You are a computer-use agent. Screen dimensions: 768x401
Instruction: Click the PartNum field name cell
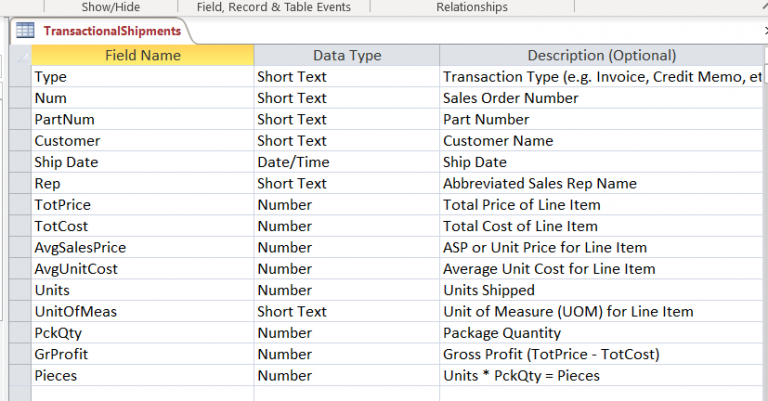(x=142, y=119)
